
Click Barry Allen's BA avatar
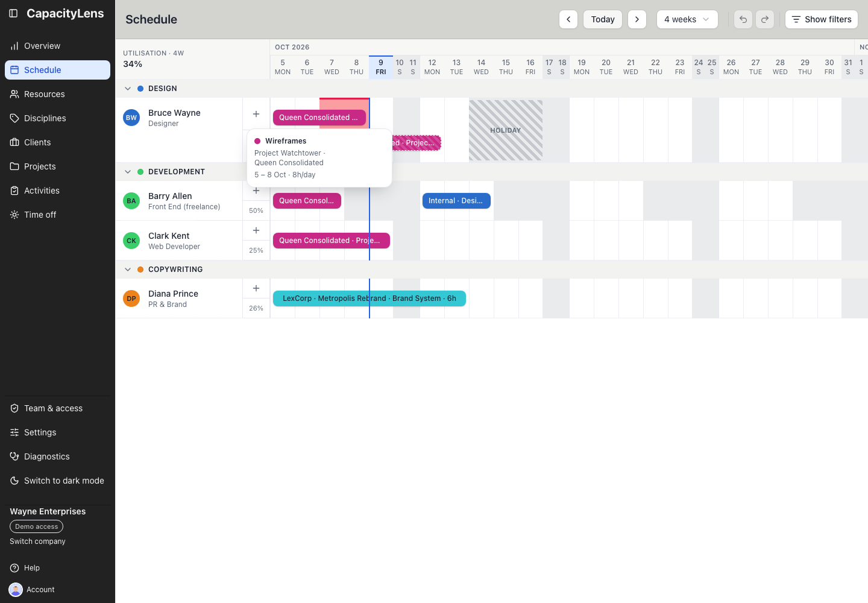point(131,201)
